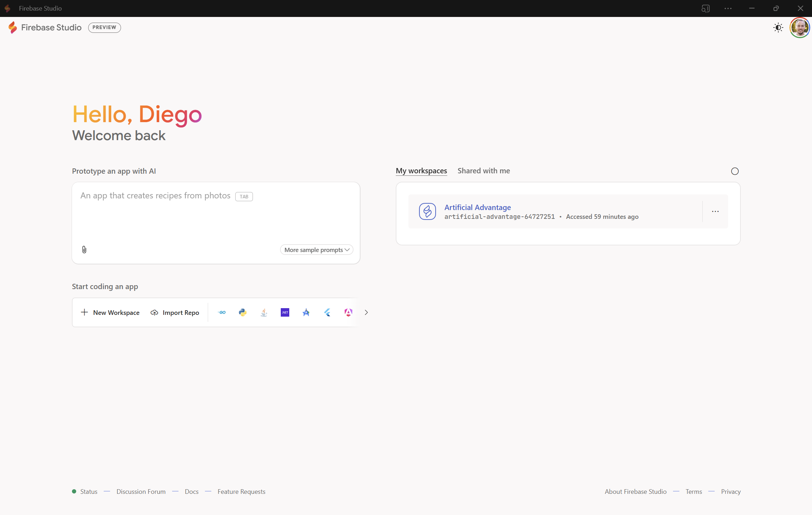This screenshot has width=812, height=515.
Task: Open the Artificial Advantage workspace link
Action: click(x=477, y=208)
